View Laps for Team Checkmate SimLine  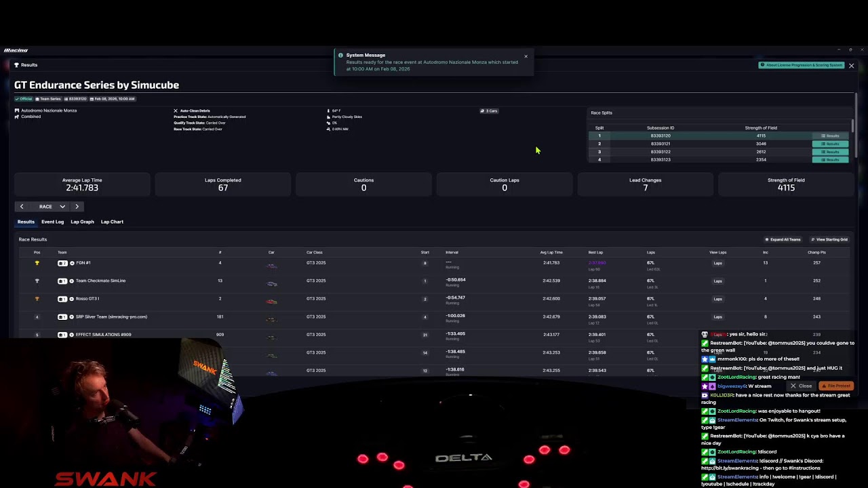(x=717, y=281)
